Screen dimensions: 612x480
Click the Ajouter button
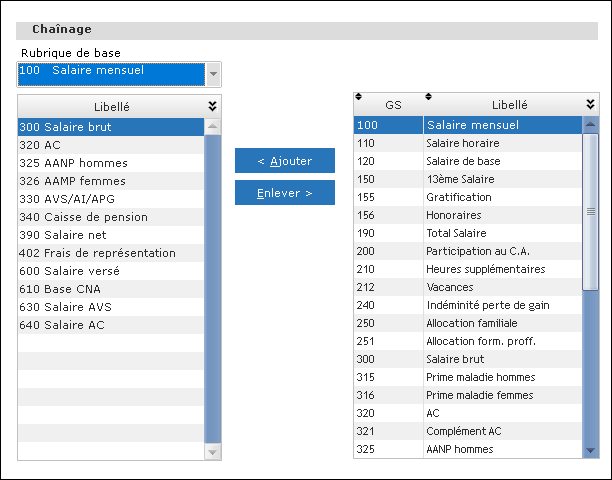[x=284, y=161]
